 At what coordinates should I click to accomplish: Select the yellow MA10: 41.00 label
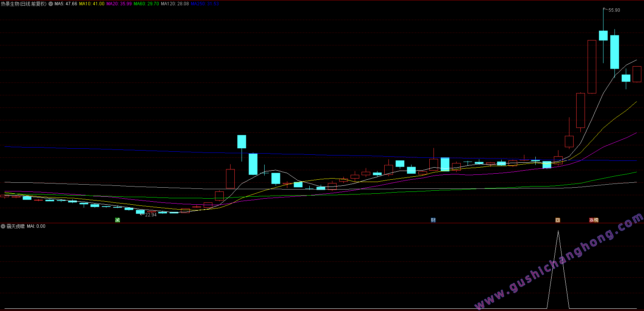[x=92, y=4]
